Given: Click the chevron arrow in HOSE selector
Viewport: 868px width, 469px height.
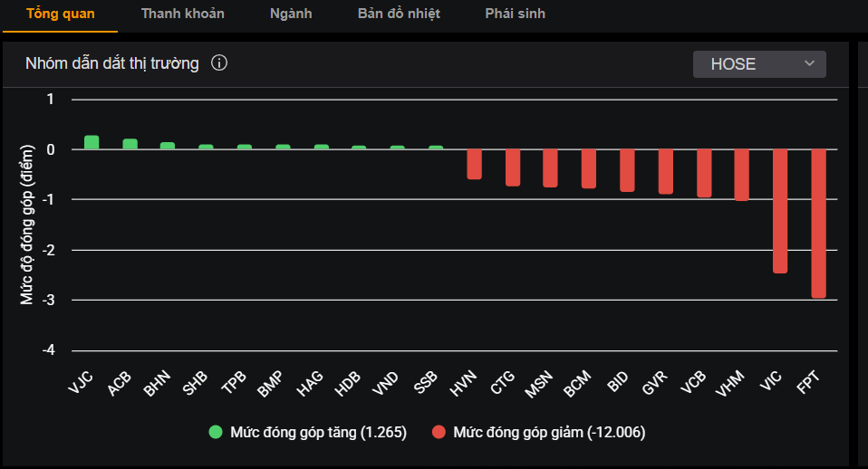Looking at the screenshot, I should [x=809, y=64].
